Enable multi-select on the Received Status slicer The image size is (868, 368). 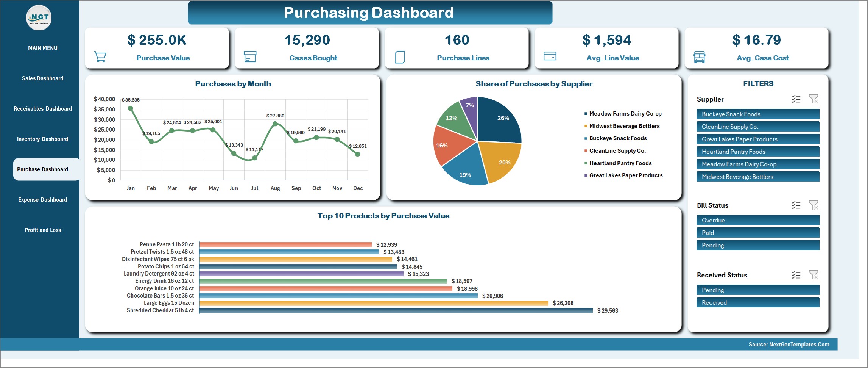(796, 275)
